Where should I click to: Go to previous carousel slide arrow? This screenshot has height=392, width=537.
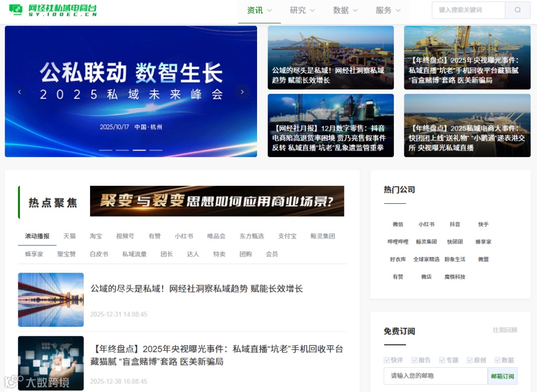[19, 92]
